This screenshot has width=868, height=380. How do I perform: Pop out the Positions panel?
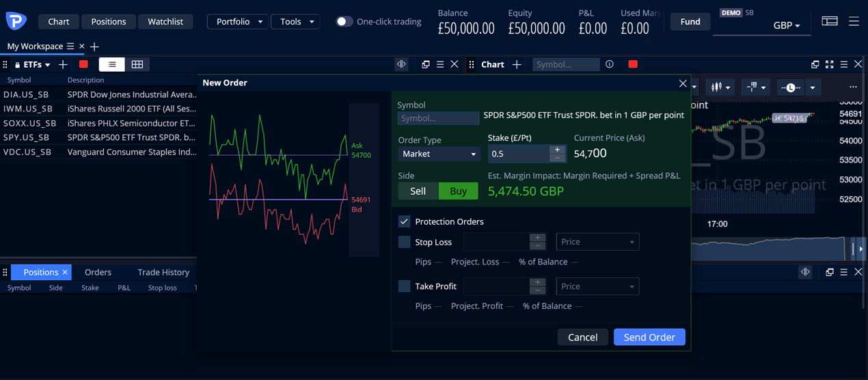(829, 272)
